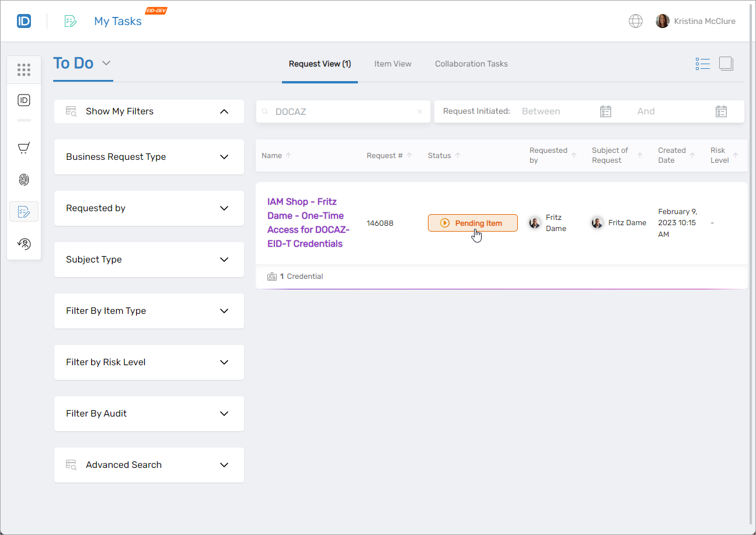Click the shopping cart sidebar icon
756x535 pixels.
point(24,148)
